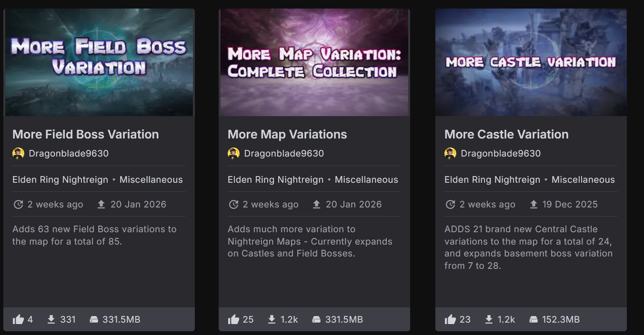
Task: Click 1.2k downloads on Castle Variation card
Action: coord(506,319)
